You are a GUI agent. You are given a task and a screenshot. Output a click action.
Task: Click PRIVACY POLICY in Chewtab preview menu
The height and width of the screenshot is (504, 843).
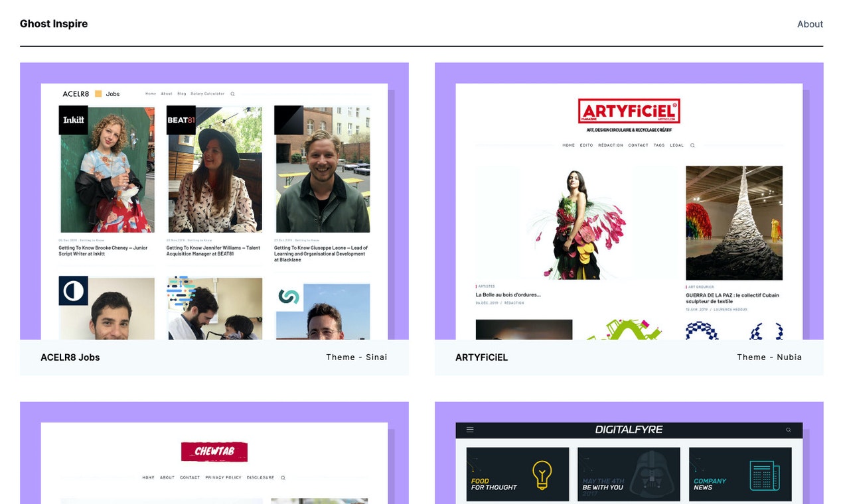[223, 477]
